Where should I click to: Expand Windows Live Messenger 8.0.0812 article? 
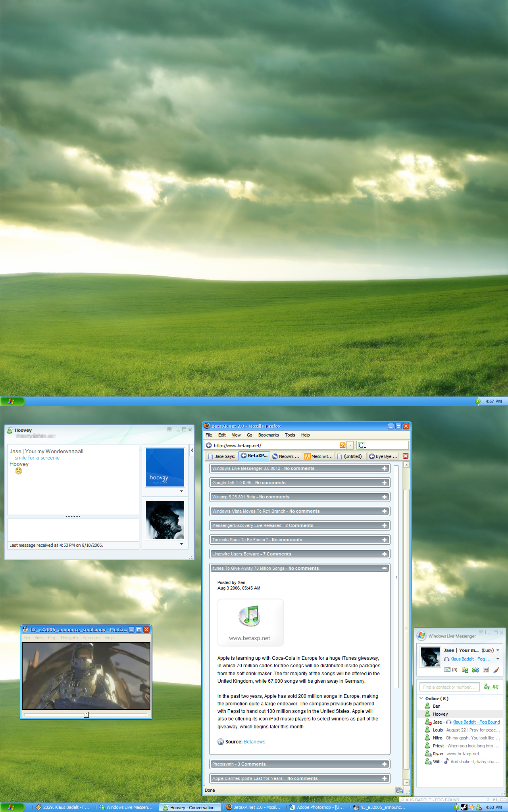click(384, 468)
